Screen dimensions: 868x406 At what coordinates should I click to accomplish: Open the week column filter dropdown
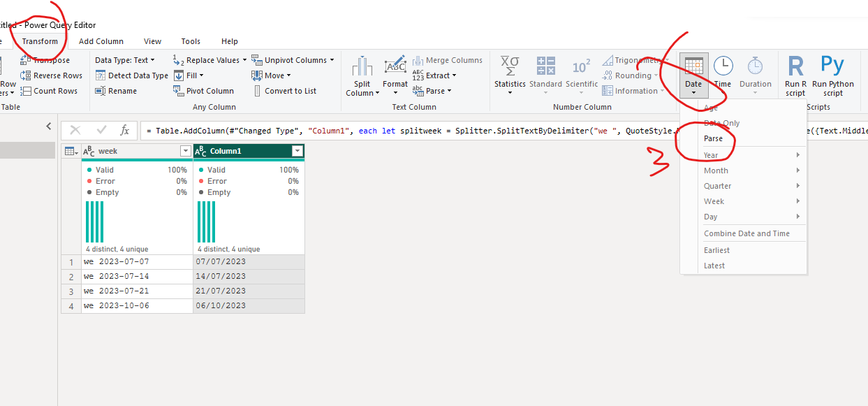coord(185,151)
